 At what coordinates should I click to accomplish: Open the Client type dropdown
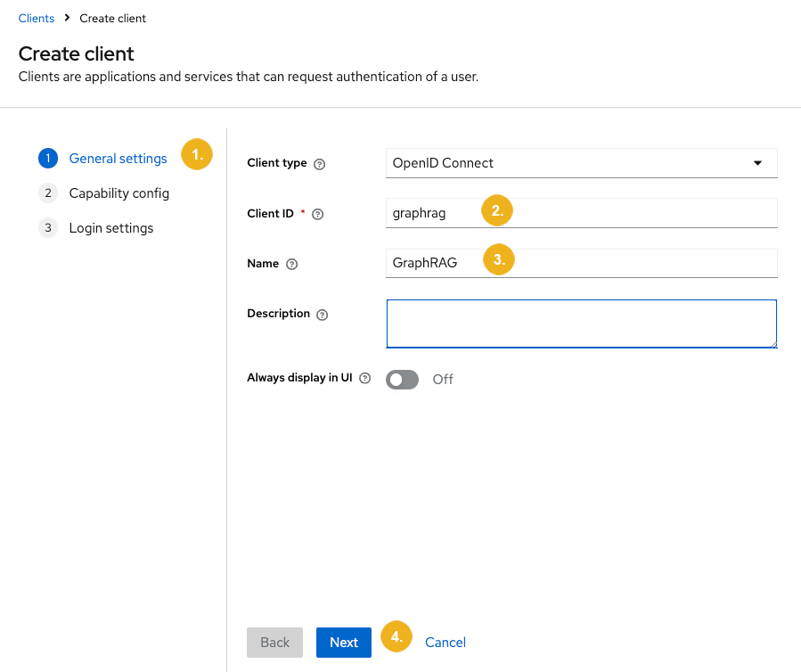tap(581, 163)
